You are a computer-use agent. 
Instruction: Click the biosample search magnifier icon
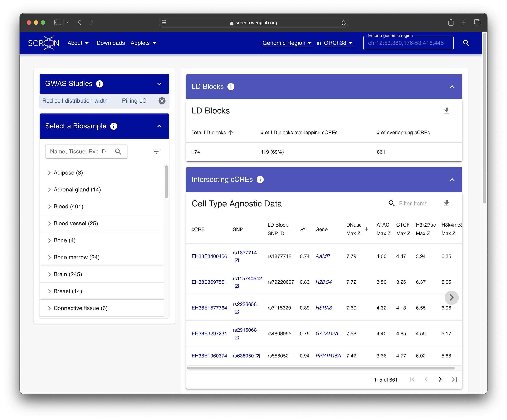118,152
